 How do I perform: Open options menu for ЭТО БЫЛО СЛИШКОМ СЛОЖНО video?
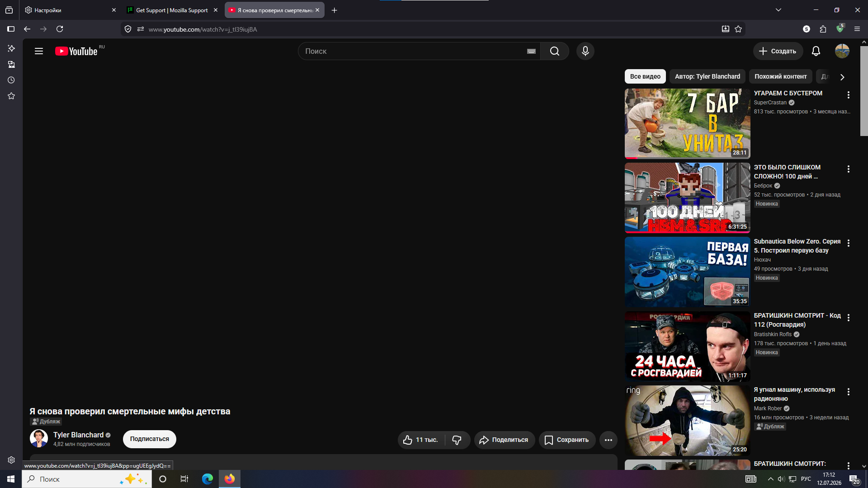click(x=849, y=169)
